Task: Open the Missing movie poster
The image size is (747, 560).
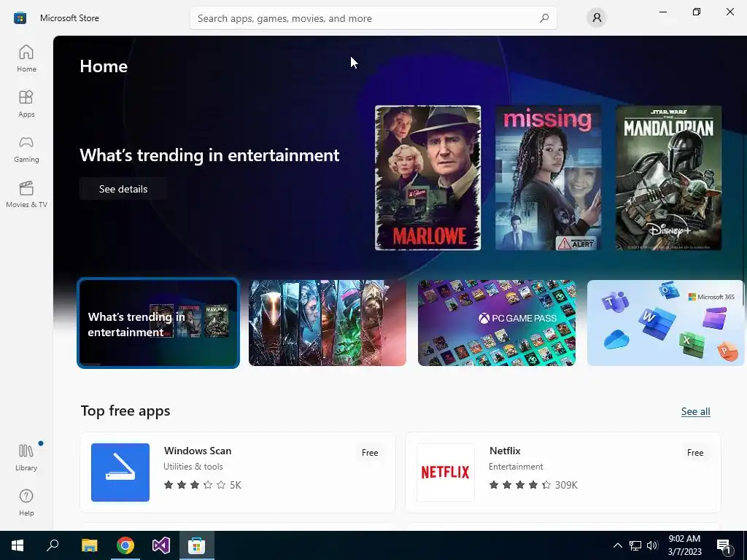Action: click(549, 178)
